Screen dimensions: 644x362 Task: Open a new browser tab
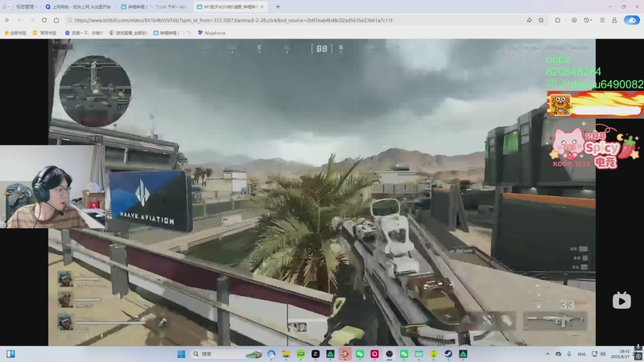pos(278,6)
